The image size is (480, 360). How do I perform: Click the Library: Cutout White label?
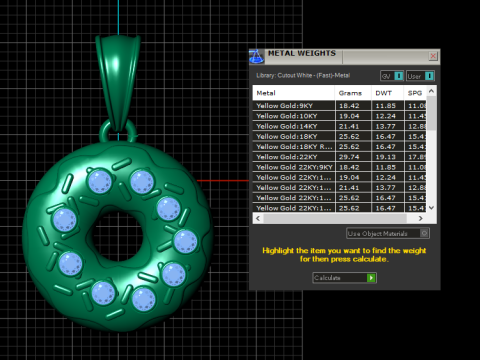(x=303, y=75)
